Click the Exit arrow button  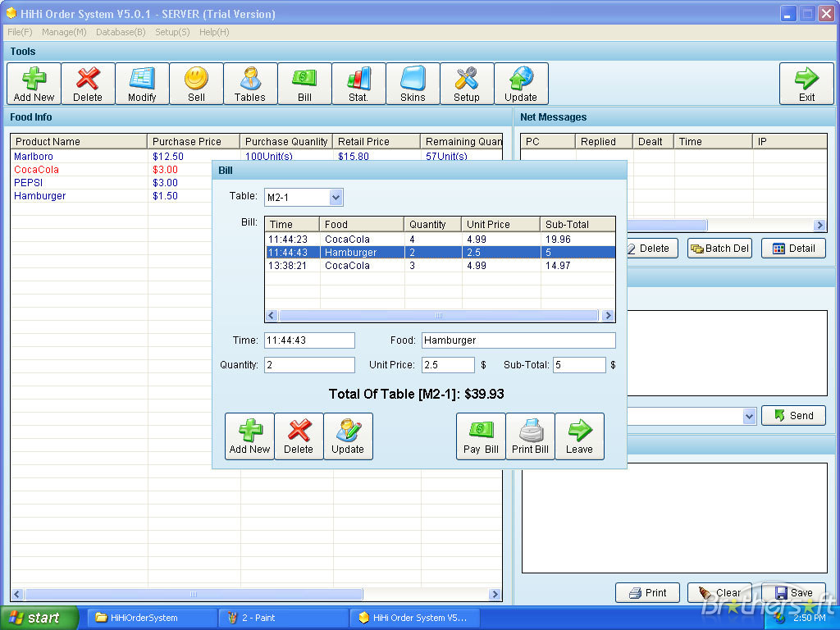pyautogui.click(x=806, y=84)
